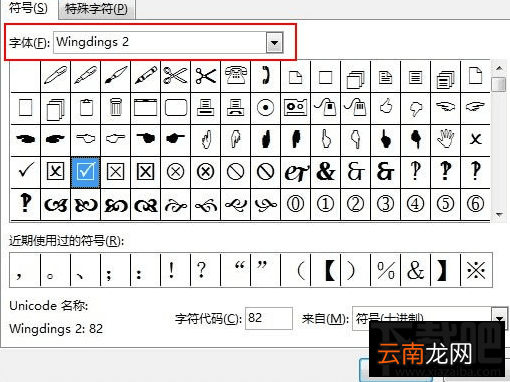
Task: Select the boxed X symbol next to checkmark
Action: (x=56, y=172)
